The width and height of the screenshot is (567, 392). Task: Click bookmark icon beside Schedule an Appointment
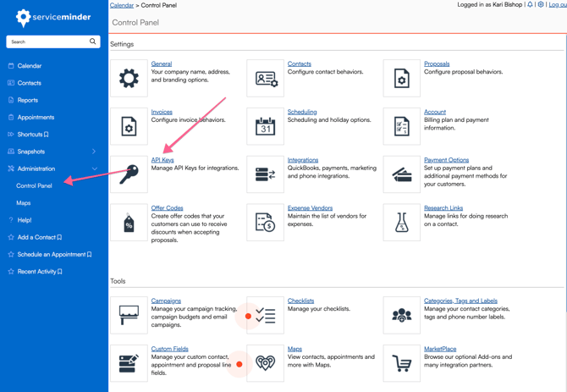point(89,255)
